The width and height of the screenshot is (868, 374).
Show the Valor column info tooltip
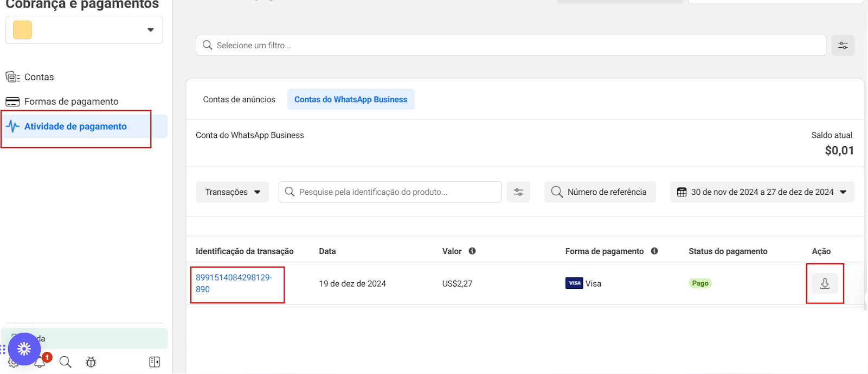pos(472,251)
